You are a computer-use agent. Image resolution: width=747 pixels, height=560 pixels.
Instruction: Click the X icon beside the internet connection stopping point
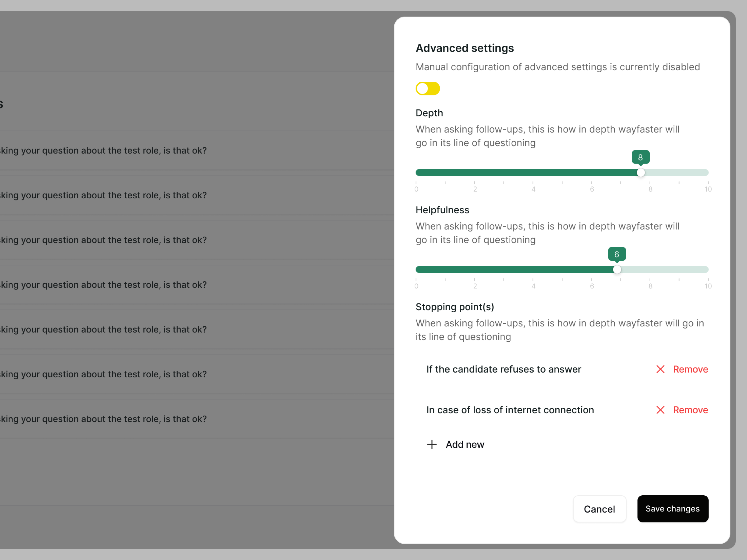point(661,410)
